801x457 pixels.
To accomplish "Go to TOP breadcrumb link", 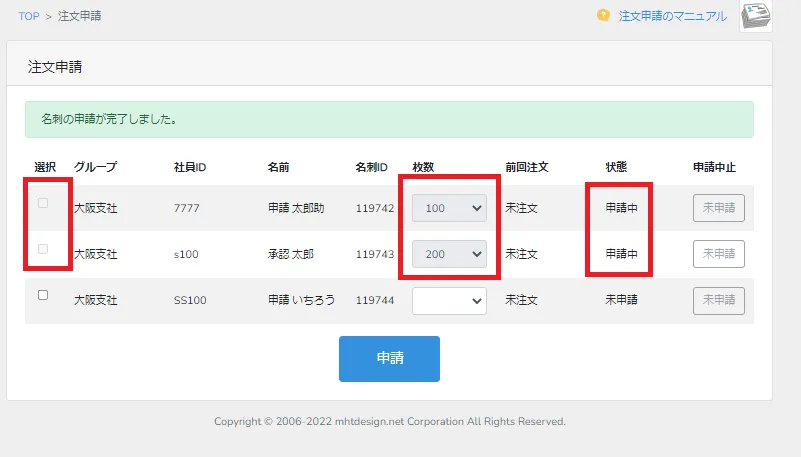I will pyautogui.click(x=29, y=16).
